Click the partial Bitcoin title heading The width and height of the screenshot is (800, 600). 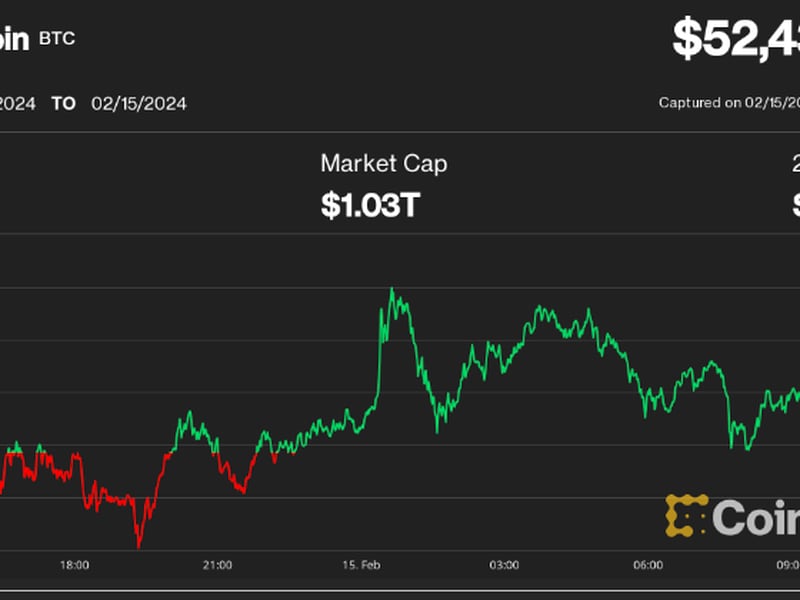[14, 39]
